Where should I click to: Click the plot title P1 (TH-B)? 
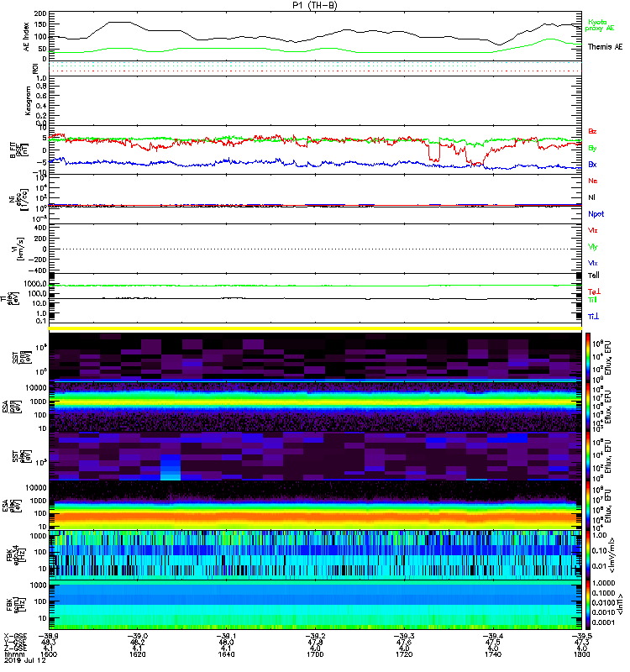[314, 5]
